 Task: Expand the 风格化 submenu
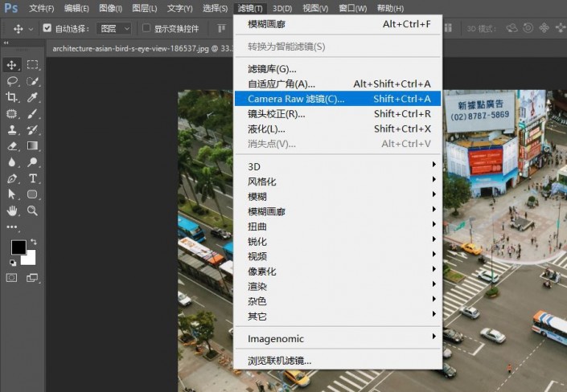click(x=338, y=182)
